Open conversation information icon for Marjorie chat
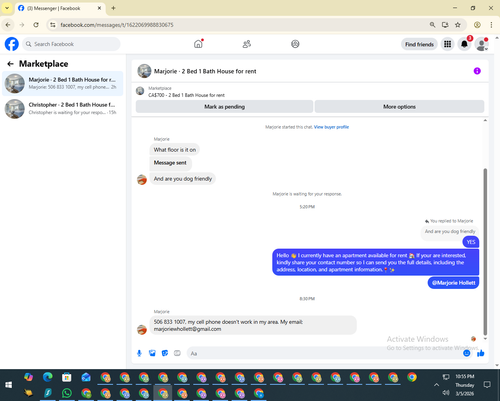The height and width of the screenshot is (401, 500). click(x=477, y=71)
